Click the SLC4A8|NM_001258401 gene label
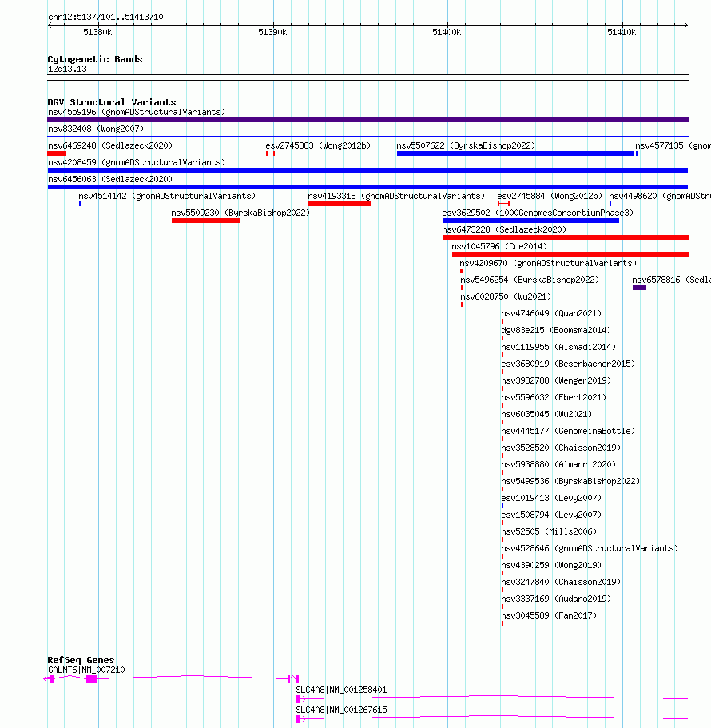 pos(341,690)
